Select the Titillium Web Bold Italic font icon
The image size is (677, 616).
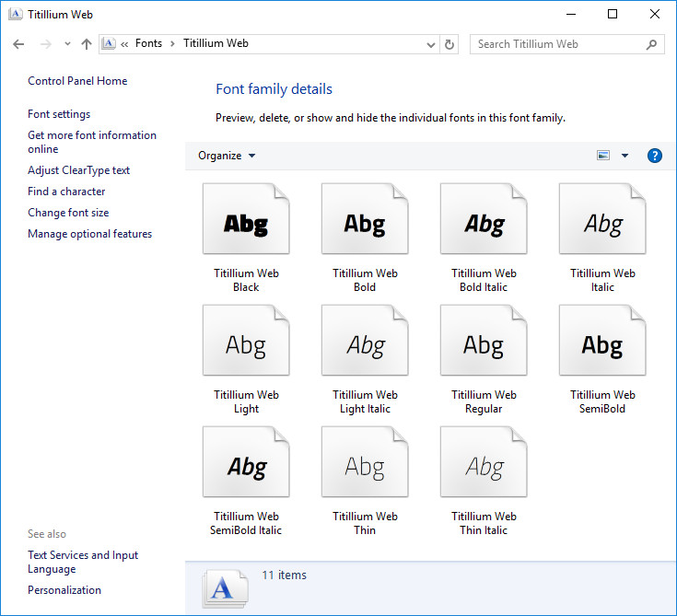pyautogui.click(x=484, y=219)
